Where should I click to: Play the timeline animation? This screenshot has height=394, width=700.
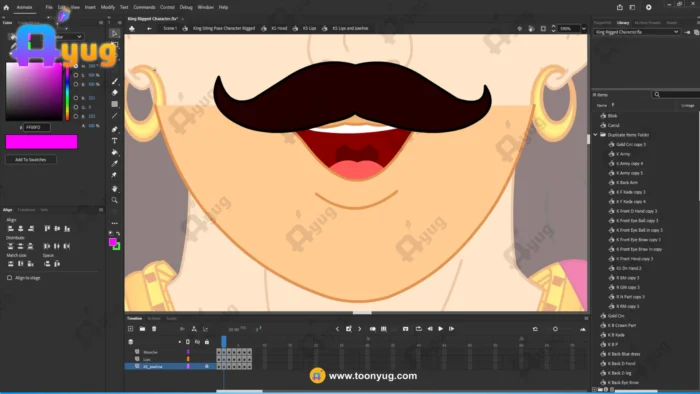(x=441, y=329)
